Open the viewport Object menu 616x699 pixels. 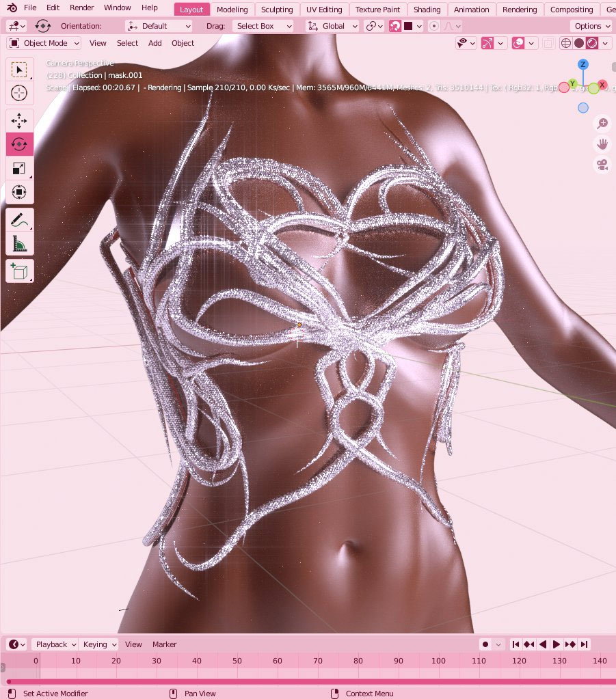pos(183,43)
